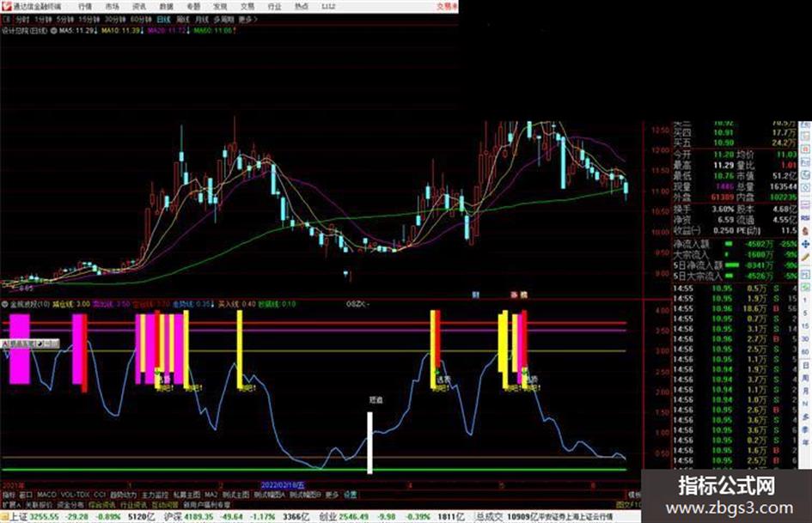
Task: Click the 买五 bid row at 10.90
Action: pyautogui.click(x=735, y=143)
